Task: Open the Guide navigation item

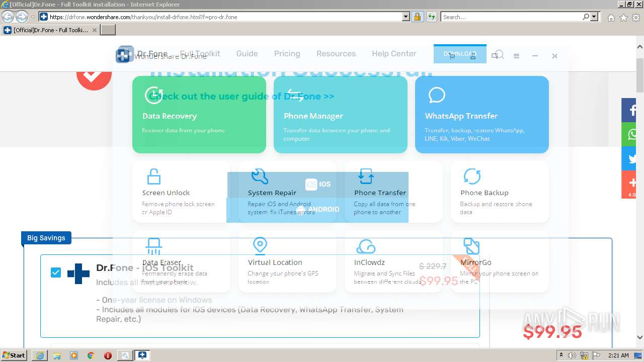Action: [247, 53]
